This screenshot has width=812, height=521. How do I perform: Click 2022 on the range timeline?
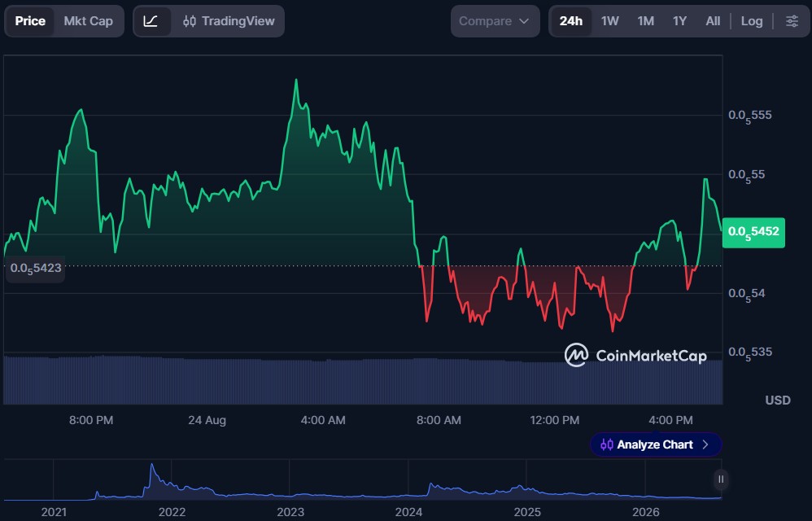tap(172, 512)
